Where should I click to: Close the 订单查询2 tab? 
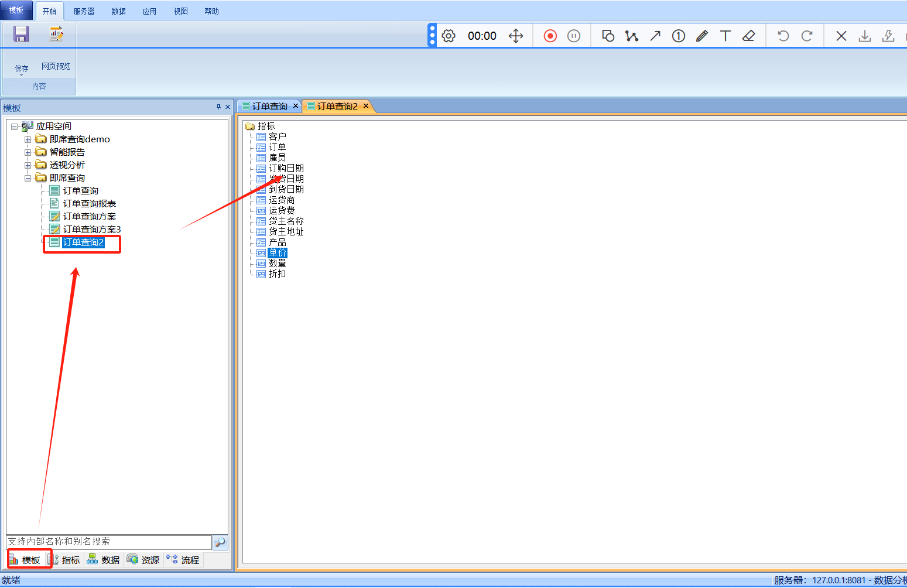(x=366, y=106)
